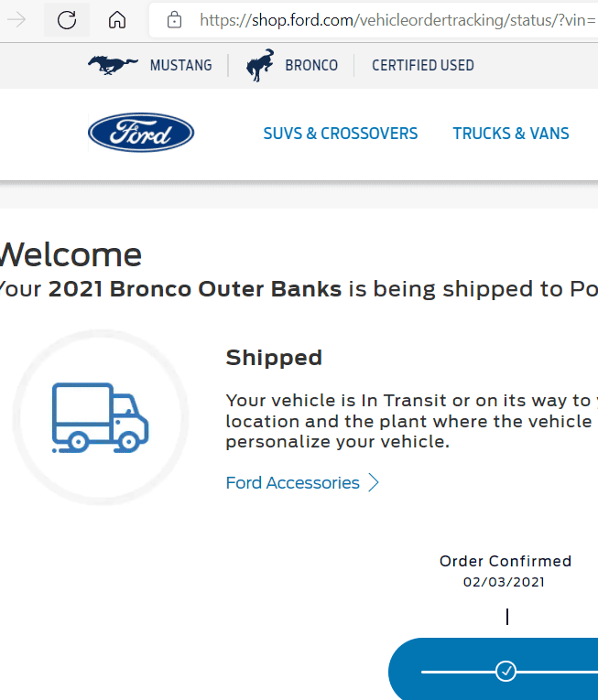Click the Order Confirmed milestone label
Viewport: 598px width, 700px height.
point(505,561)
